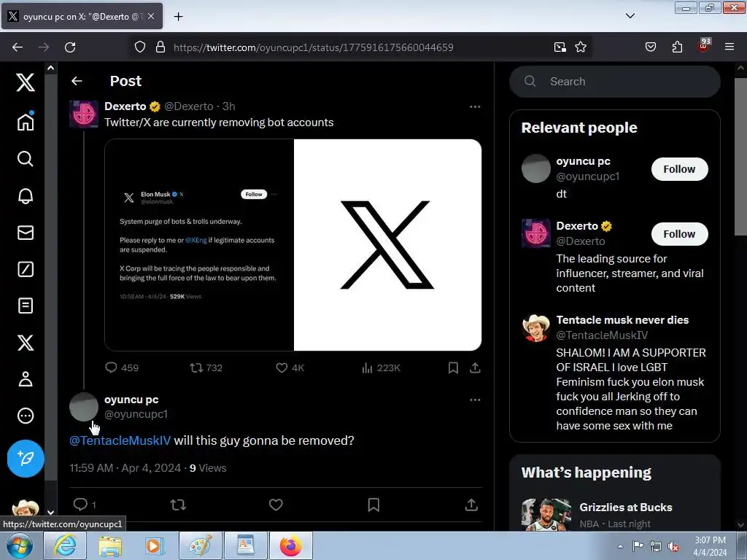Open the Elon Musk post image
Viewport: 747px width, 560px height.
199,245
